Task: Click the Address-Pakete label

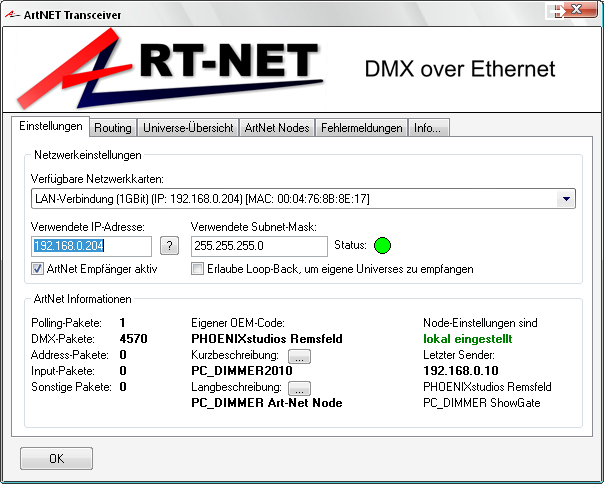Action: click(x=70, y=355)
